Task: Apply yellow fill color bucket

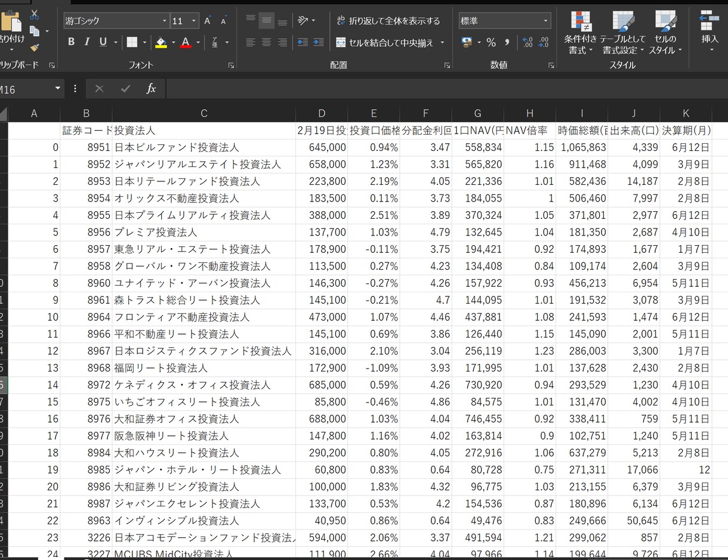Action: pos(161,42)
